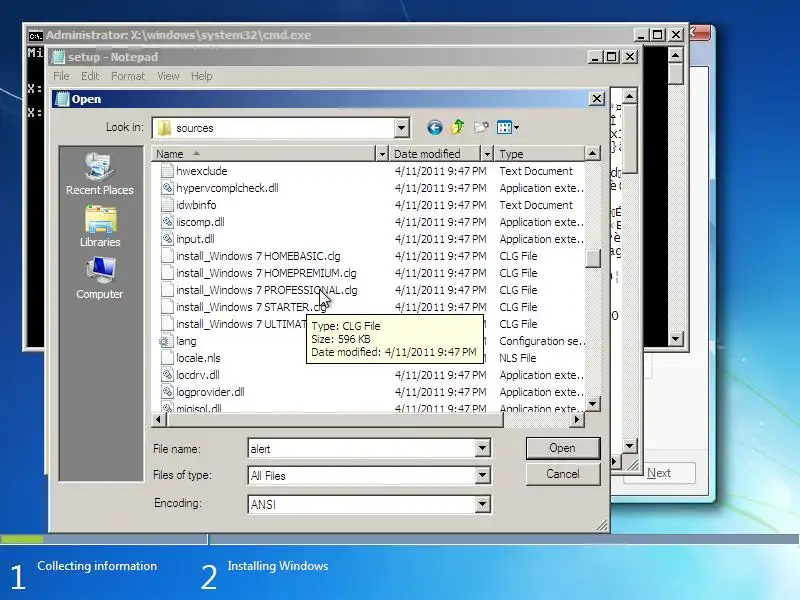Viewport: 800px width, 600px height.
Task: Select the logprovider.dll file icon
Action: (x=167, y=392)
